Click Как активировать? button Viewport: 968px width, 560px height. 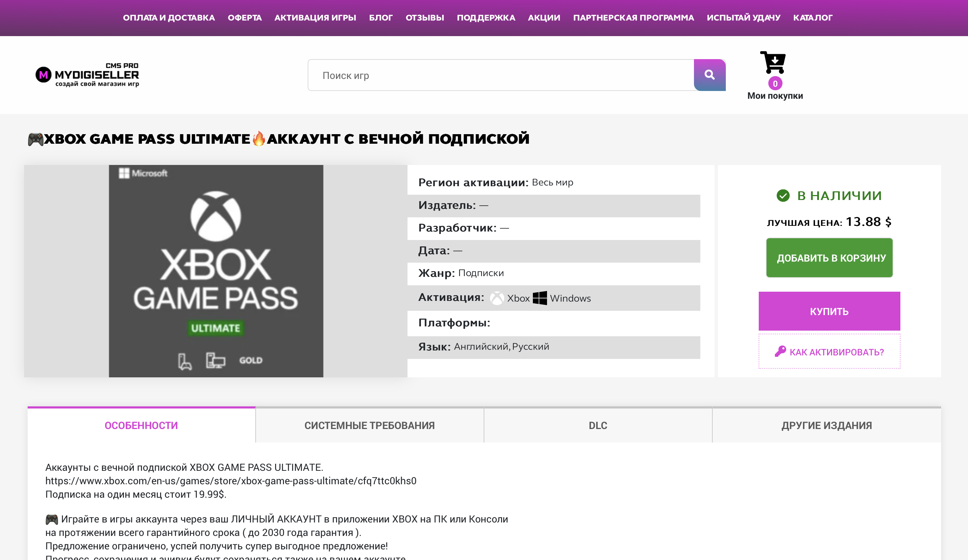tap(829, 352)
